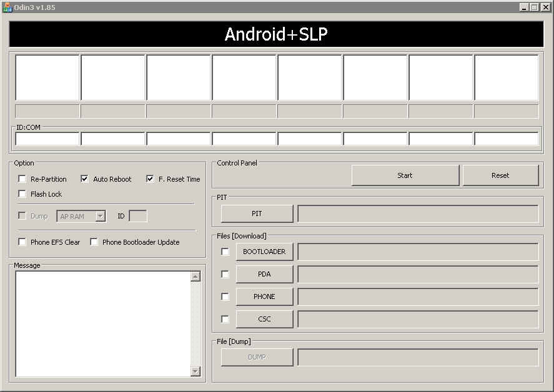Uncheck the Auto Reboot option
The height and width of the screenshot is (392, 554).
(84, 179)
